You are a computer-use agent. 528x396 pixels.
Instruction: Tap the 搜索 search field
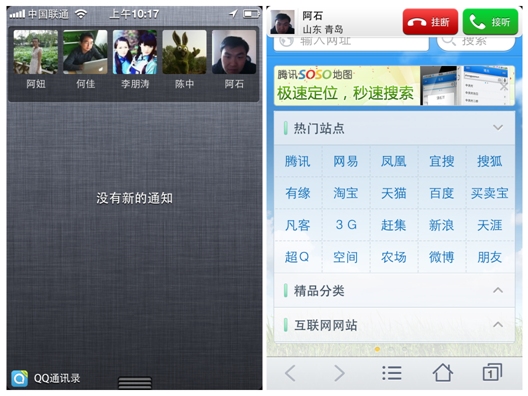(476, 43)
